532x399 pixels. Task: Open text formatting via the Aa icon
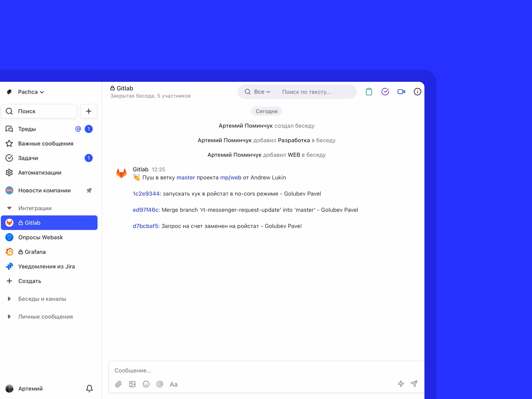tap(174, 384)
